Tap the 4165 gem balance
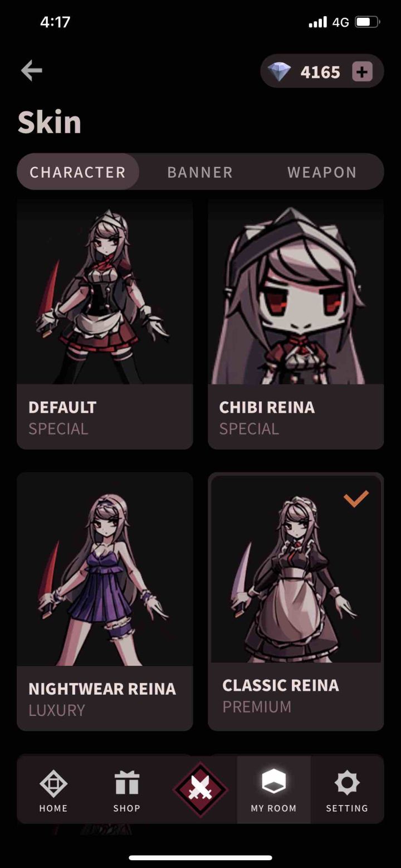Screen dimensions: 401x868 [320, 72]
